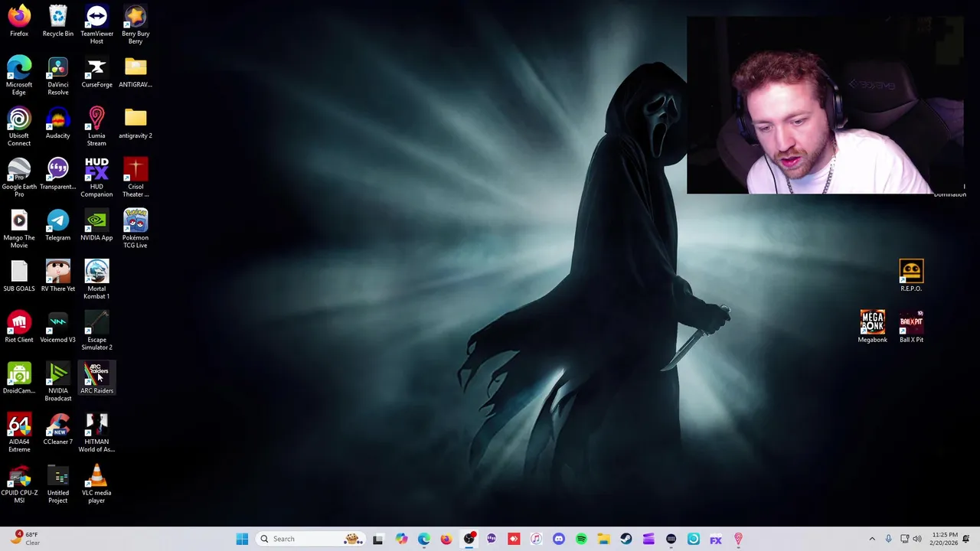Select the ARC Raiders shortcut
The image size is (980, 551).
coord(96,379)
